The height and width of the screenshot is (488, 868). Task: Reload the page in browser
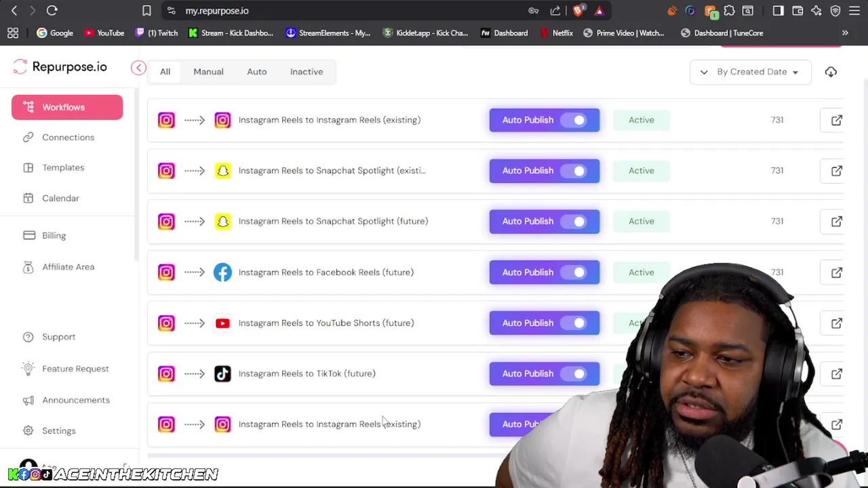[x=52, y=11]
